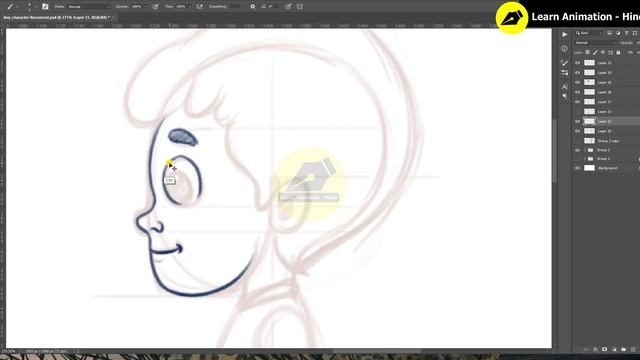This screenshot has width=640, height=360.
Task: Click the layer Fill field
Action: [x=638, y=53]
